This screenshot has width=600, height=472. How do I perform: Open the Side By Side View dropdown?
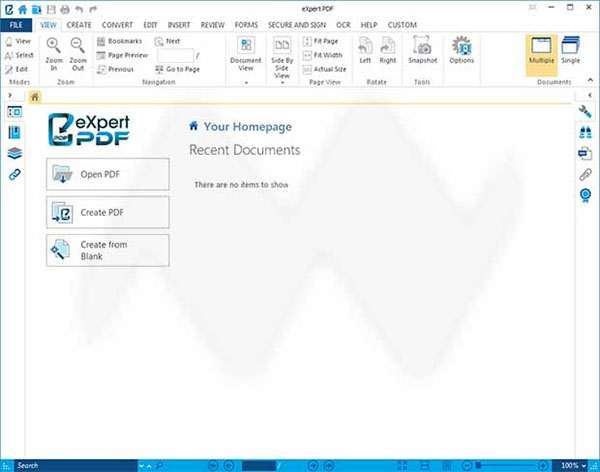coord(282,60)
